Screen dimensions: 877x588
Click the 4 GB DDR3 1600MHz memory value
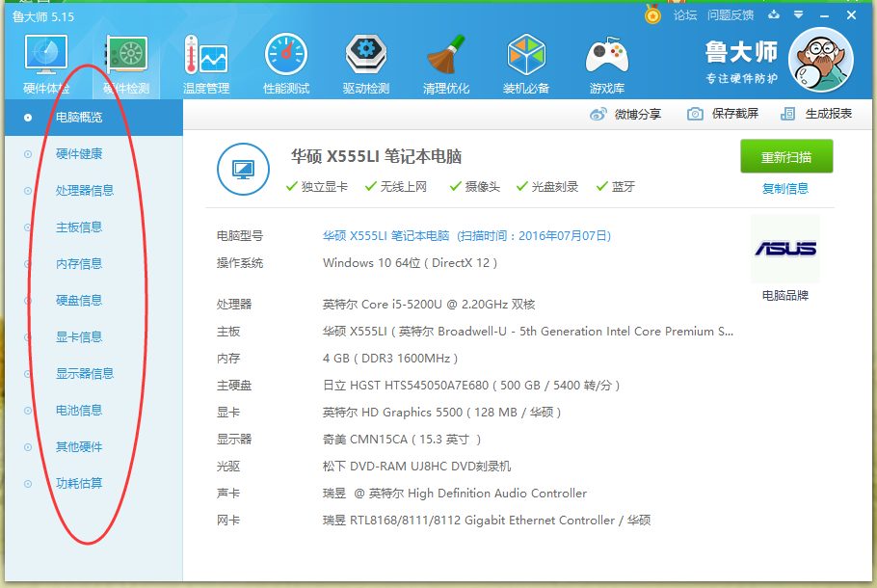click(x=390, y=358)
